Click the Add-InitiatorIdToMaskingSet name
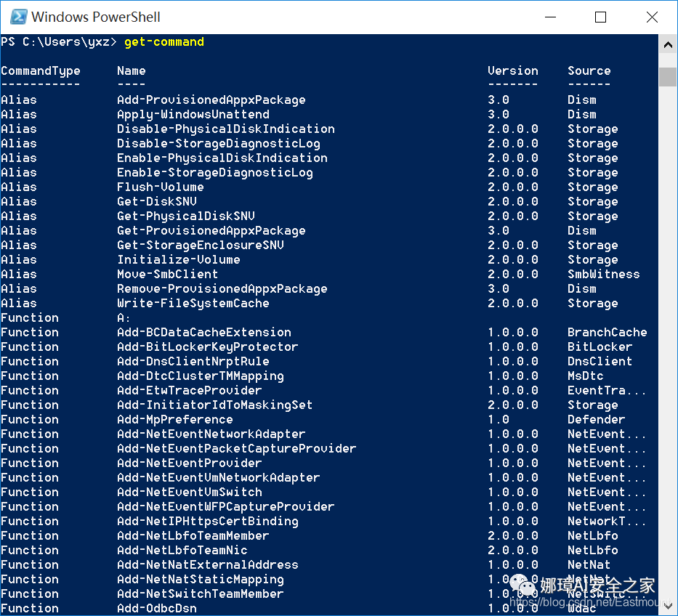678x616 pixels. point(215,405)
